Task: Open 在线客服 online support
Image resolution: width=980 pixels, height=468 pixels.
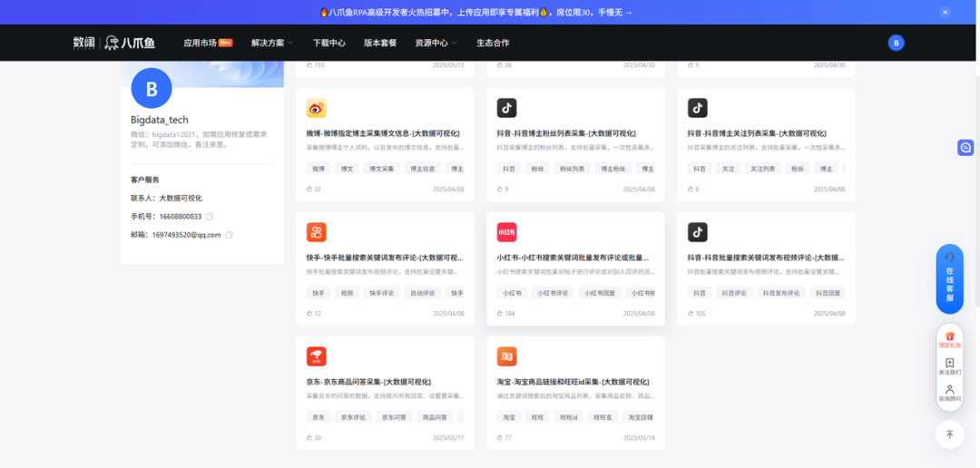Action: 949,278
